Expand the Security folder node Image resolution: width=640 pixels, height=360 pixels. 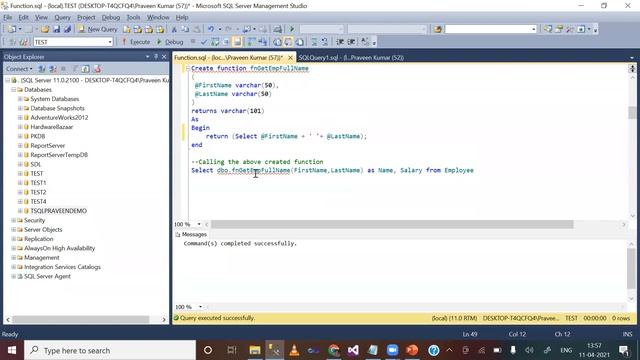[13, 220]
